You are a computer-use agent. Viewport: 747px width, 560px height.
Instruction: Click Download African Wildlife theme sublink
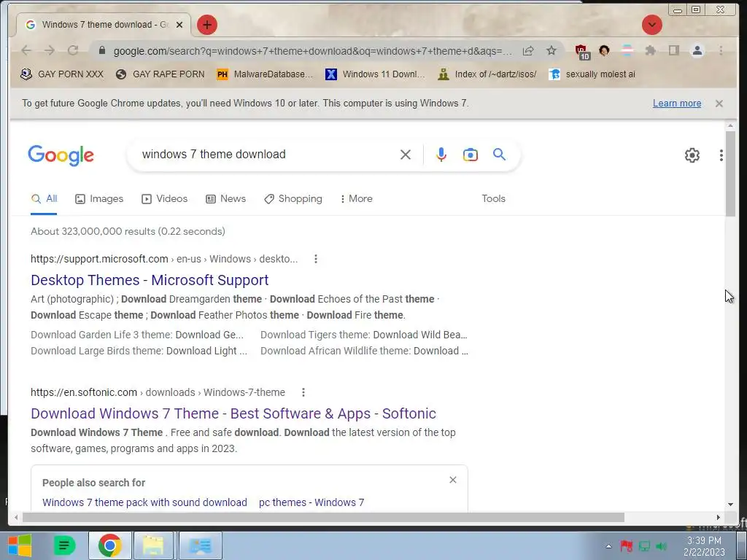(364, 351)
